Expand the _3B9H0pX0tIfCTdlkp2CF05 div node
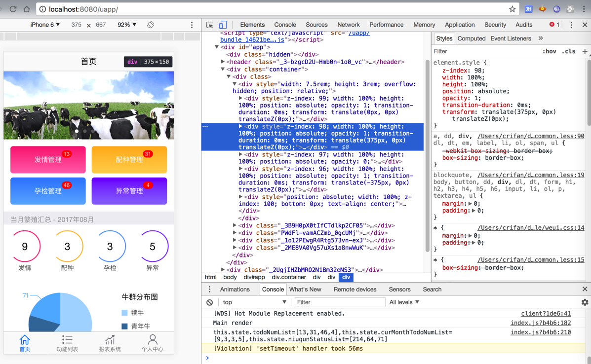The height and width of the screenshot is (364, 591). (x=235, y=225)
